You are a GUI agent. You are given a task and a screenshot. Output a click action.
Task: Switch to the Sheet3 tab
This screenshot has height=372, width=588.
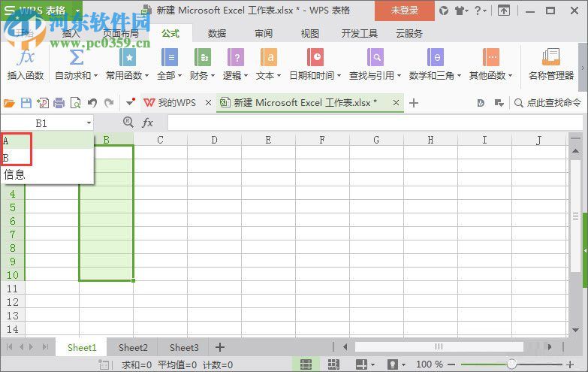pyautogui.click(x=184, y=348)
